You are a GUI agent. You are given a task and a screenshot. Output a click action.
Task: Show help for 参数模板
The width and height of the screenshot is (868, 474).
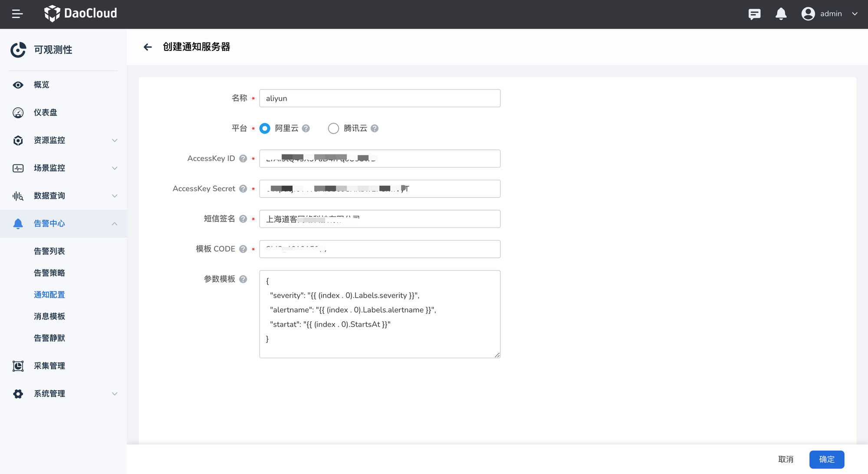click(243, 279)
